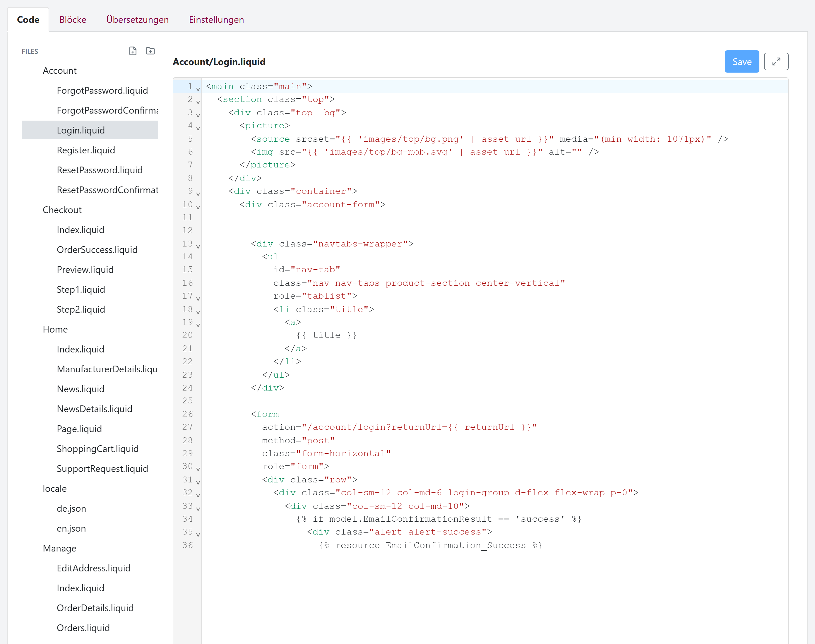Open Page.liquid file
The width and height of the screenshot is (815, 644).
coord(79,429)
